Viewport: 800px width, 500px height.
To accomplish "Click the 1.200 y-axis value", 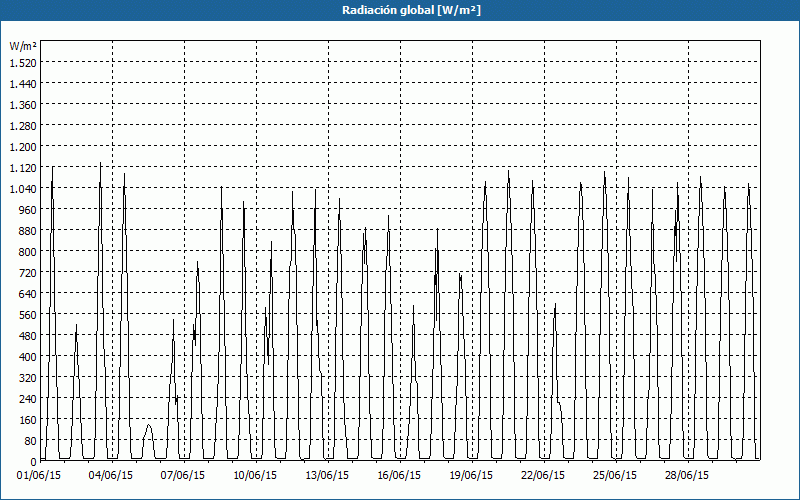I will click(x=23, y=146).
